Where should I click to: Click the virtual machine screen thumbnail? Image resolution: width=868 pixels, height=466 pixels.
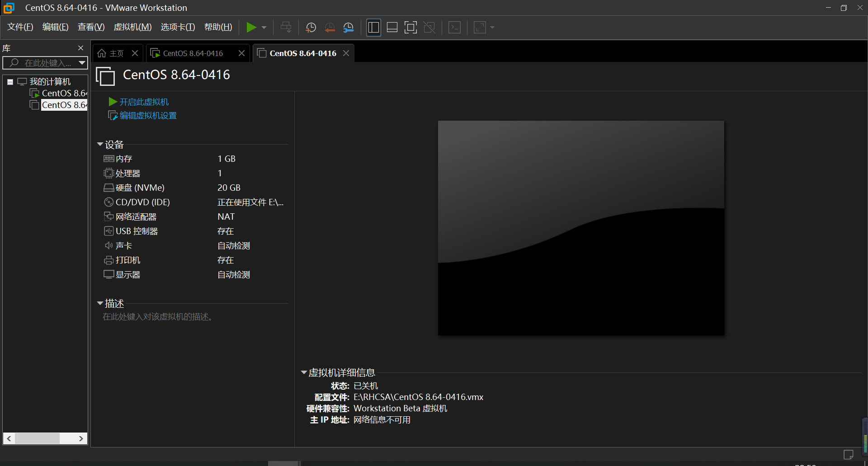pos(581,228)
